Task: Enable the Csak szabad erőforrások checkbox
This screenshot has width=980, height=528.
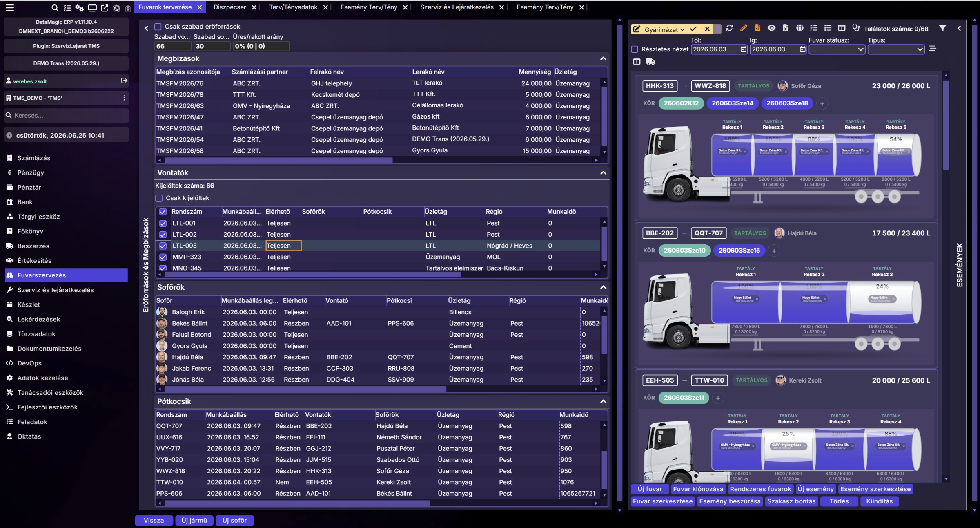Action: click(158, 27)
